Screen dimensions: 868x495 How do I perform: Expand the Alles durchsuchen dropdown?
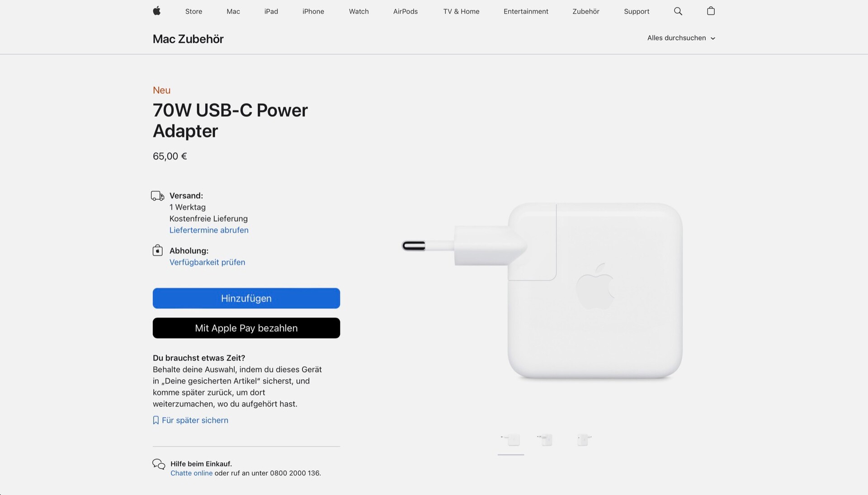coord(681,38)
